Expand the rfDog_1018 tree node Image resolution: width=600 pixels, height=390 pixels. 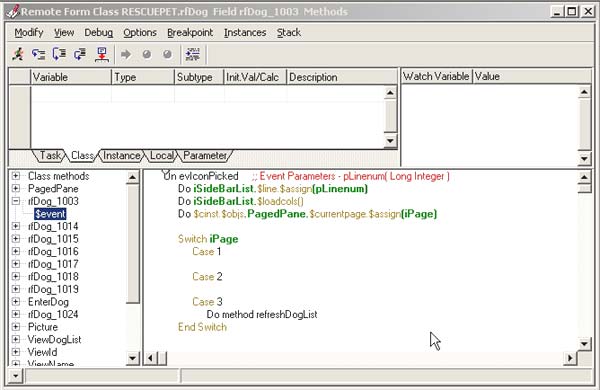point(16,276)
